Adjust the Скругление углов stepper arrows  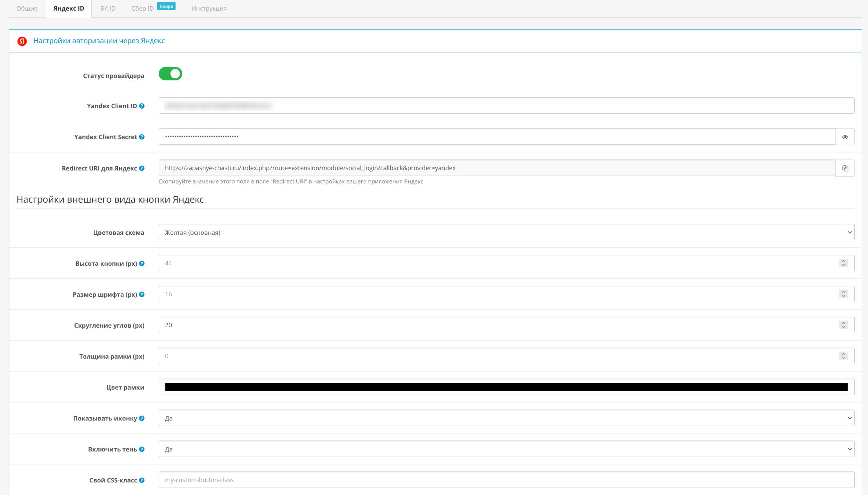click(x=844, y=325)
